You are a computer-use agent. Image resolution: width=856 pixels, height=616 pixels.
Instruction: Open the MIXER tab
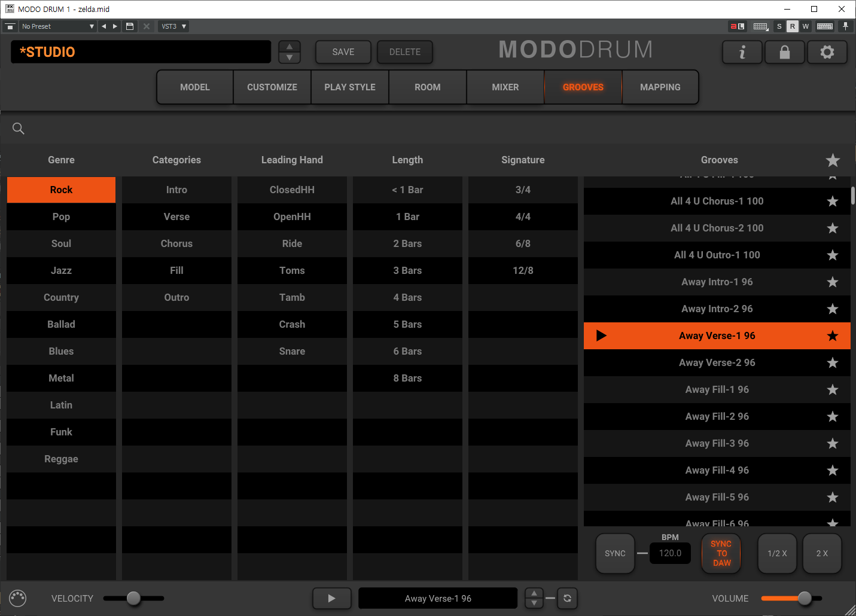coord(505,87)
